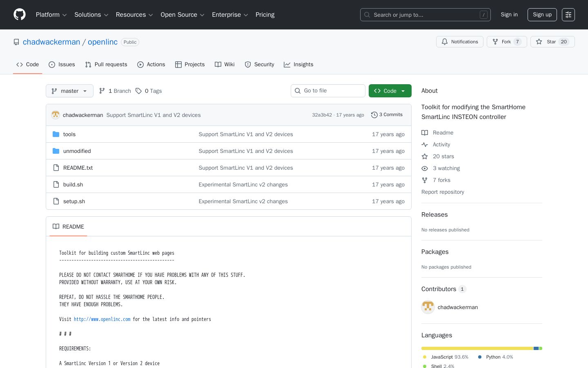Click the yellow JavaScript segment of language bar
The width and height of the screenshot is (588, 368).
click(x=477, y=348)
